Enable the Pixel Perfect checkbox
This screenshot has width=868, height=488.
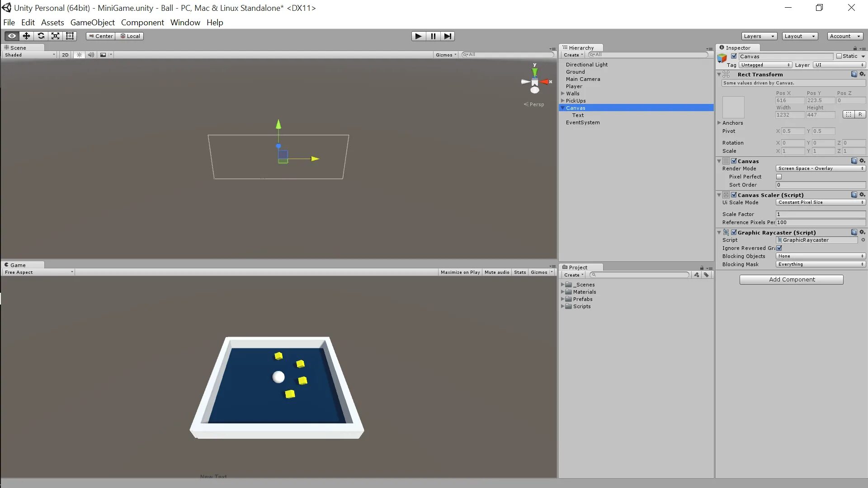779,177
